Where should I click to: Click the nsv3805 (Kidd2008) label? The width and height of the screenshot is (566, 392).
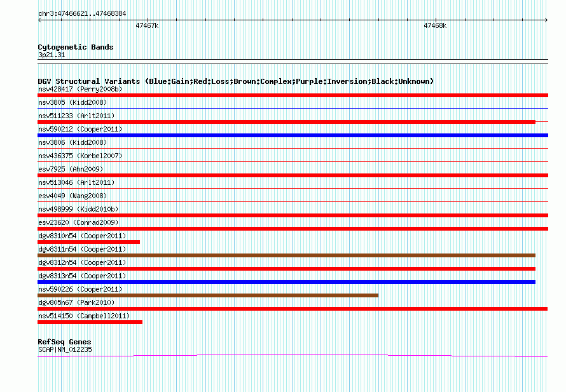72,102
